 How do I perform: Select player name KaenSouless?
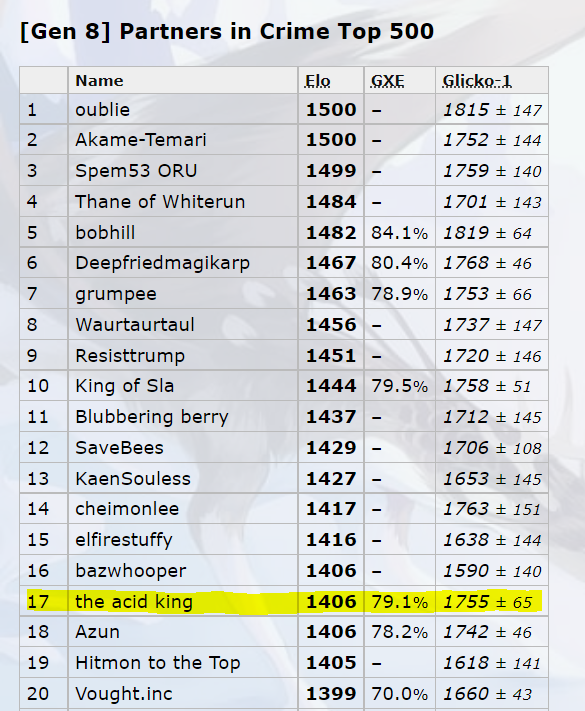click(x=133, y=479)
